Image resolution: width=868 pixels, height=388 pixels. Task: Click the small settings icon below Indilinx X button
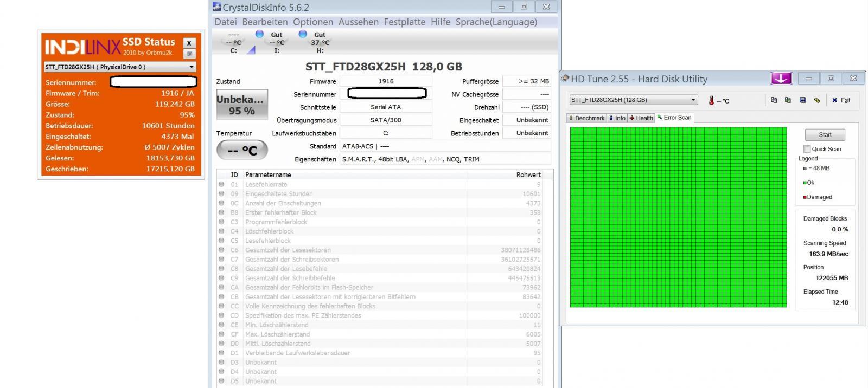[x=189, y=54]
